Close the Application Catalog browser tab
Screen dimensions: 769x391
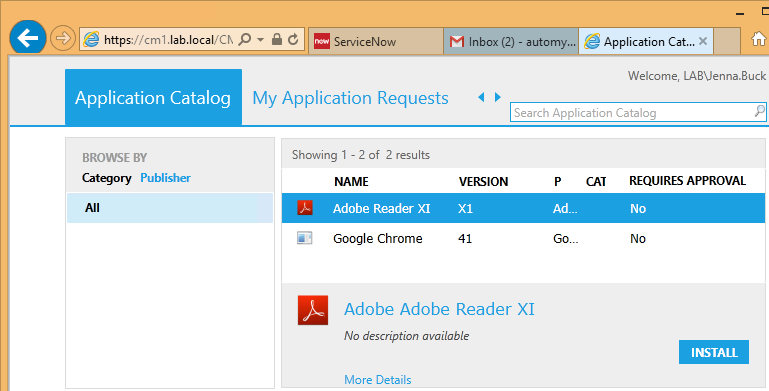(703, 41)
